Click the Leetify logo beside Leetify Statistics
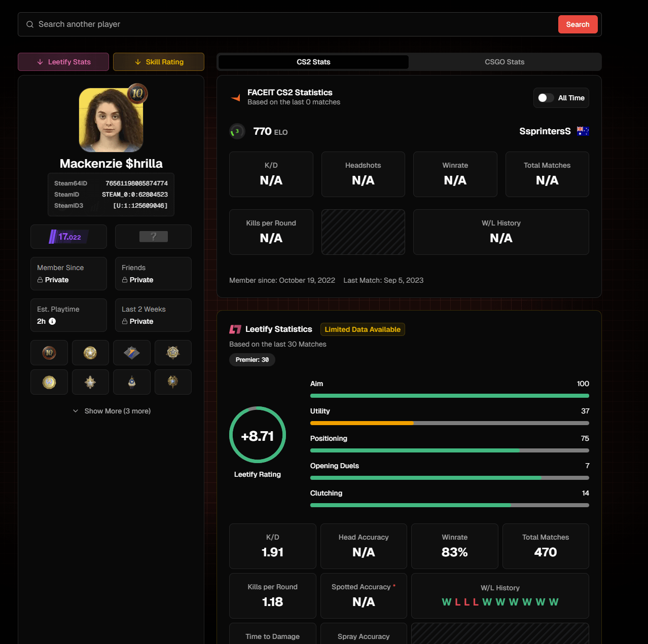The width and height of the screenshot is (648, 644). point(235,329)
